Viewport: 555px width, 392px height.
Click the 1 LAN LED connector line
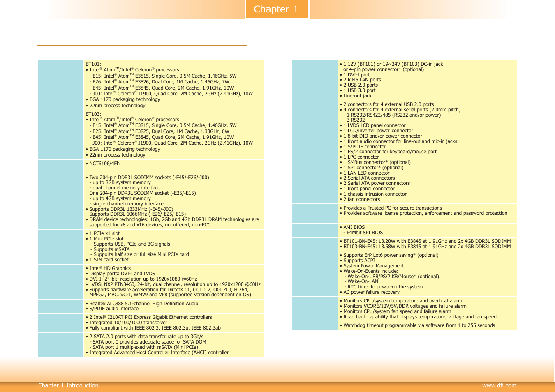[x=364, y=173]
